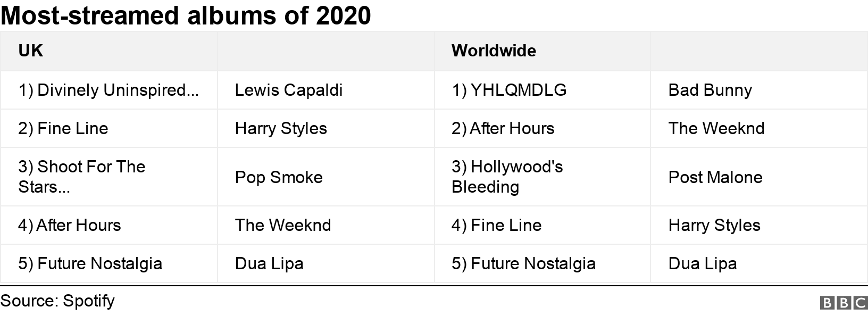Image resolution: width=868 pixels, height=315 pixels.
Task: Select the UK column header
Action: click(31, 51)
